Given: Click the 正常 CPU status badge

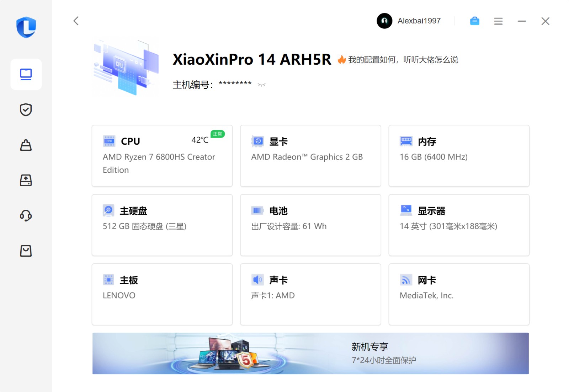Looking at the screenshot, I should 218,134.
